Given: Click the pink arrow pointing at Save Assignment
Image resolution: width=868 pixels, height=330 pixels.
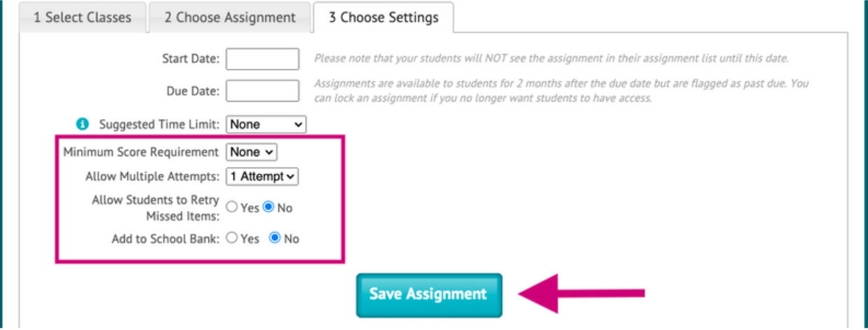Looking at the screenshot, I should (x=582, y=293).
